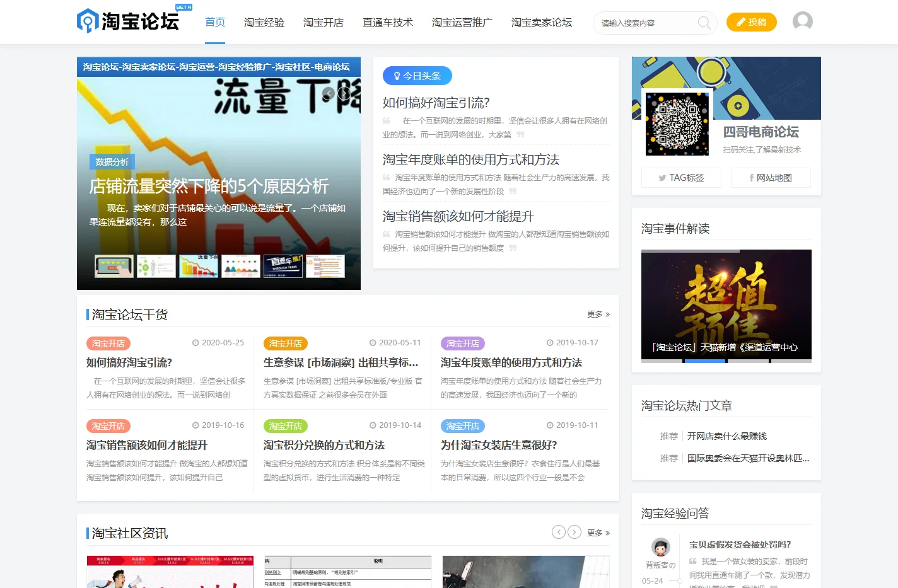Viewport: 898px width, 588px height.
Task: Click the carousel next arrow
Action: [344, 94]
